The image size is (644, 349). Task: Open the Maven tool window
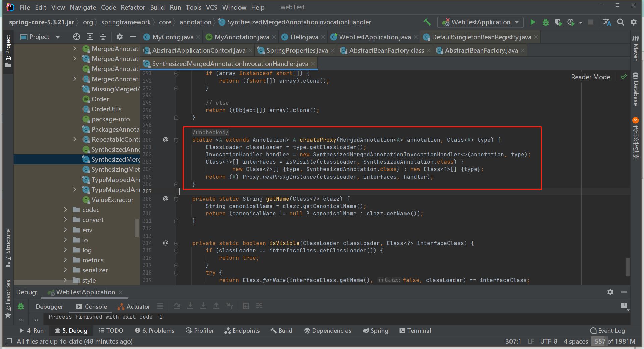[x=635, y=48]
